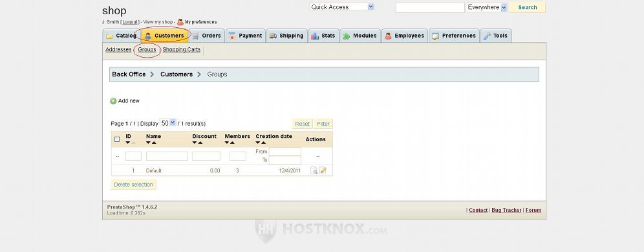Click Customers in breadcrumb
The width and height of the screenshot is (644, 252).
point(177,74)
